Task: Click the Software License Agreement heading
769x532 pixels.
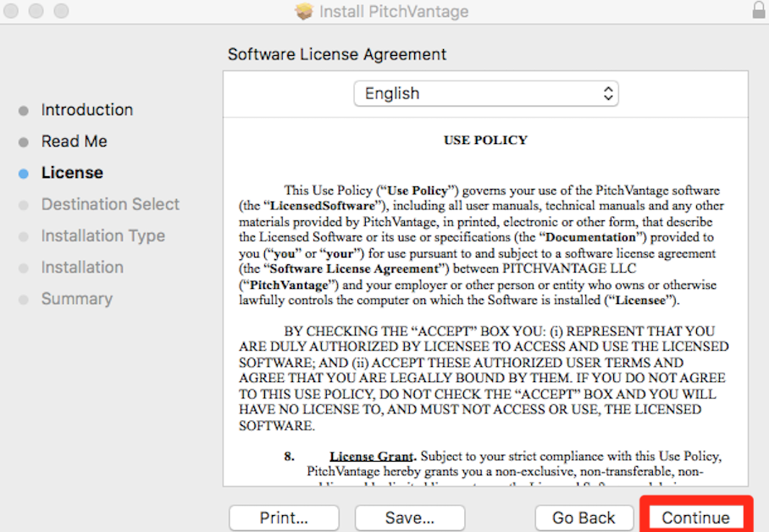Action: click(337, 54)
